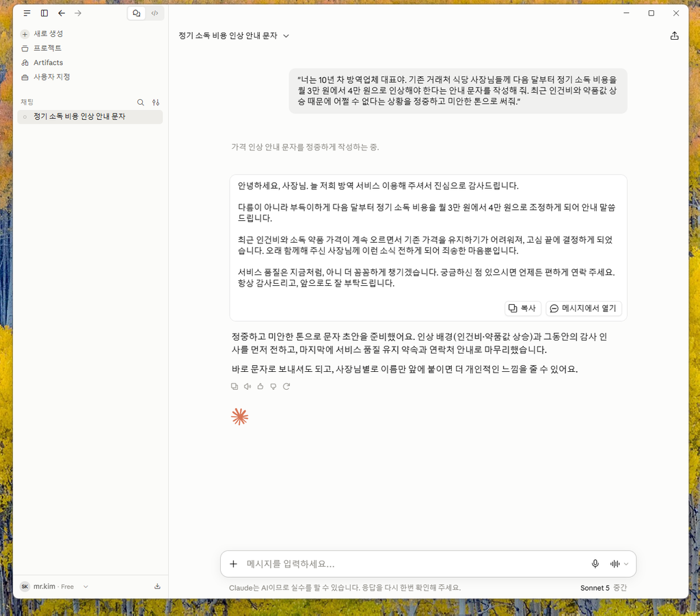Retry the response with the refresh icon
This screenshot has height=616, width=700.
286,386
